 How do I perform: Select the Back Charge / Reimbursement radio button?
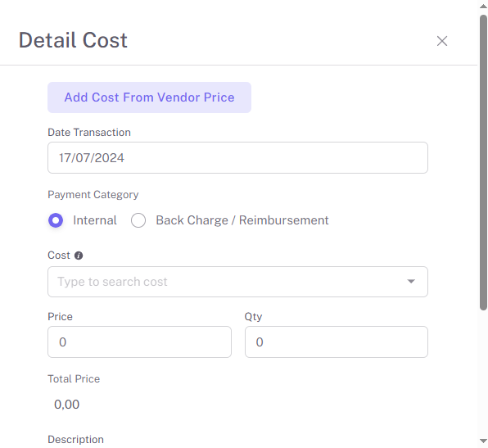138,220
